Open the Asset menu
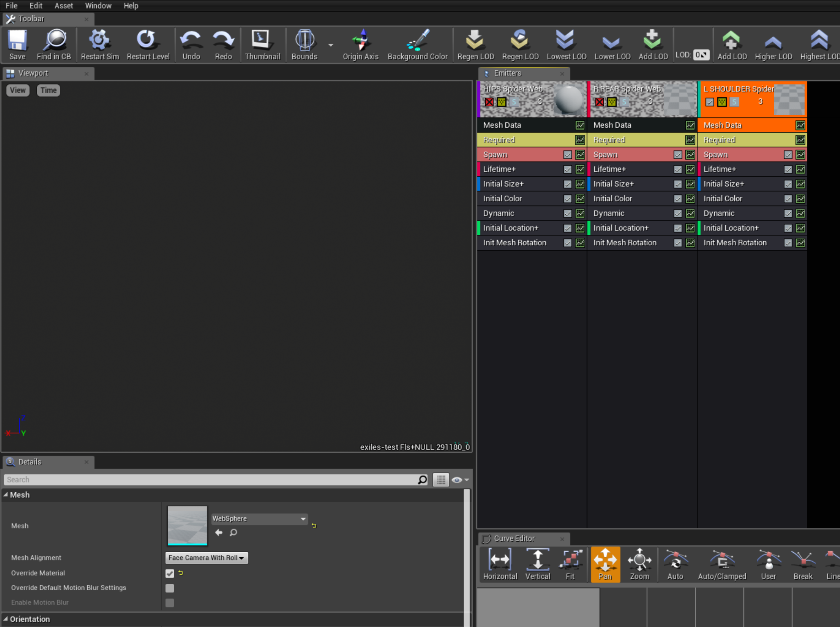This screenshot has width=840, height=627. click(x=64, y=6)
